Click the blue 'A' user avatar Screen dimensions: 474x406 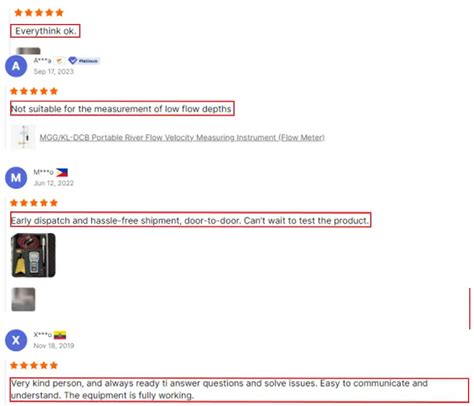pos(16,66)
